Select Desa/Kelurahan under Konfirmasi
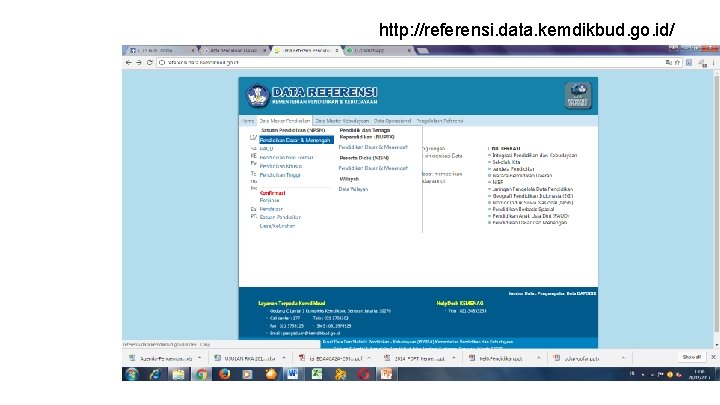 coord(277,226)
